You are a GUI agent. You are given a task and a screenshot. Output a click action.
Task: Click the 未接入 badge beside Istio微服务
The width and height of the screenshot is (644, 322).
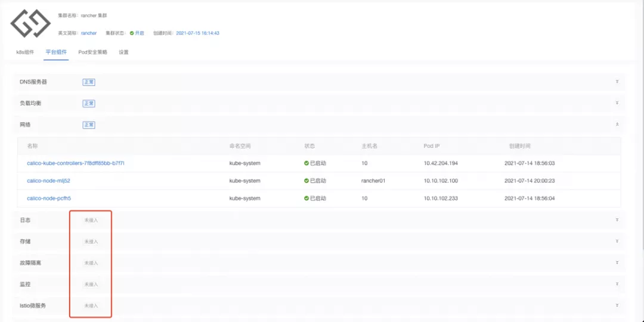coord(91,305)
